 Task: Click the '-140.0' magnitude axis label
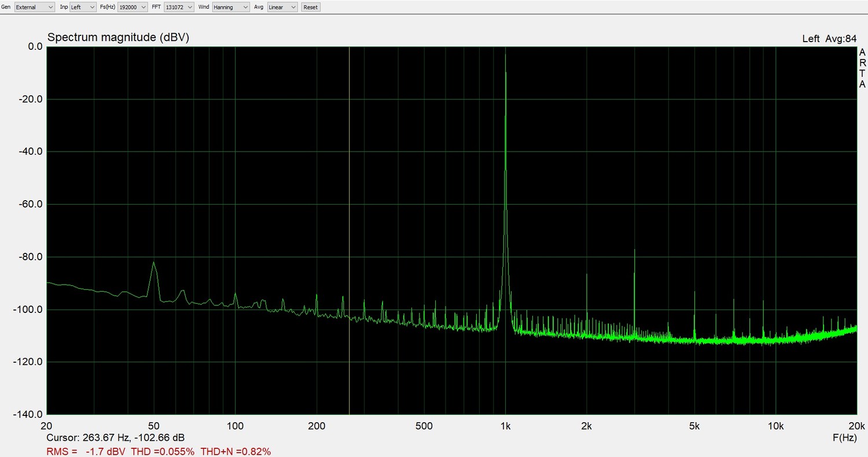28,415
